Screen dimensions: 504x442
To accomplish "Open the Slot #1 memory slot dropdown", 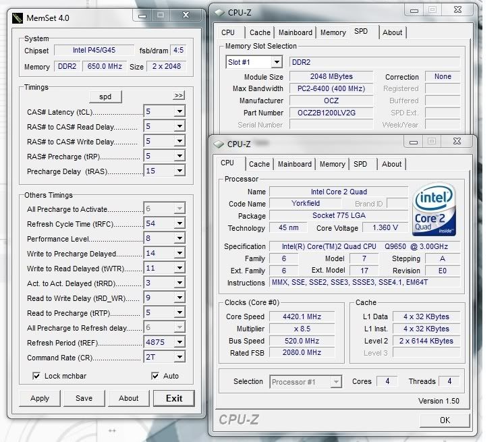I will point(277,62).
